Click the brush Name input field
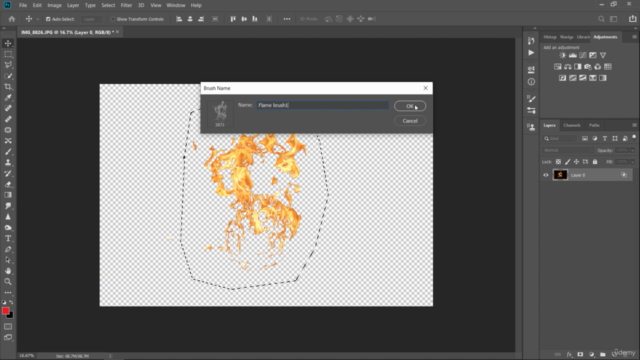640x360 pixels. [x=322, y=105]
